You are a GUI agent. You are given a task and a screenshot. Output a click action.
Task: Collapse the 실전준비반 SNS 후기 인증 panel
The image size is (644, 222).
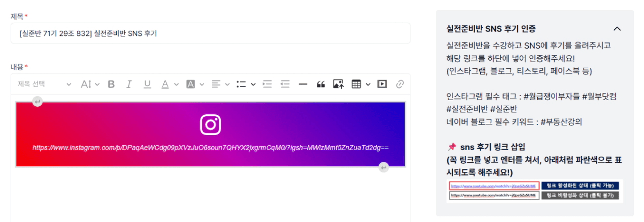[617, 29]
